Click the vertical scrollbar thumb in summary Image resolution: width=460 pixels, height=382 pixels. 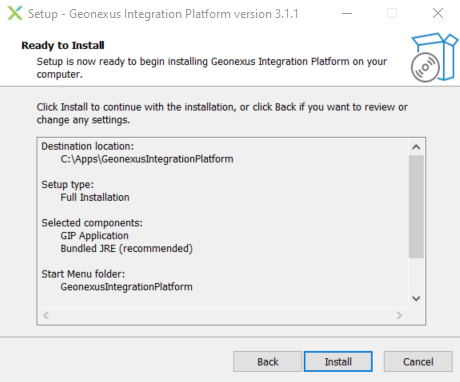click(416, 206)
